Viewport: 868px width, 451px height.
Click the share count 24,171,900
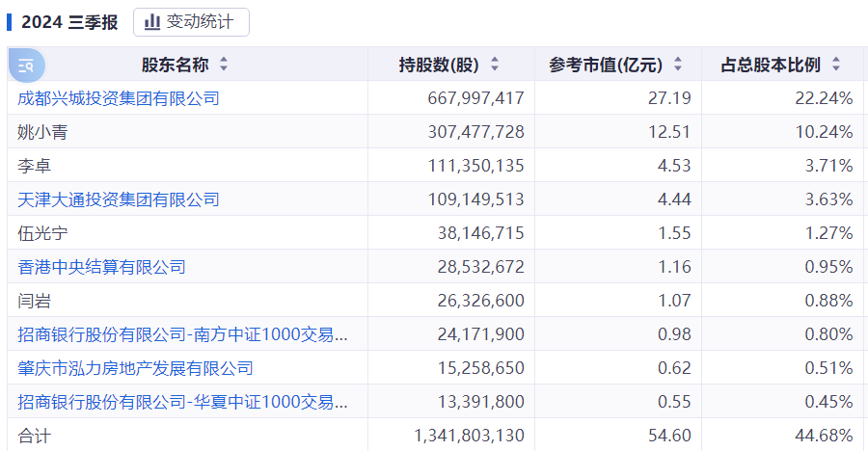click(x=481, y=334)
